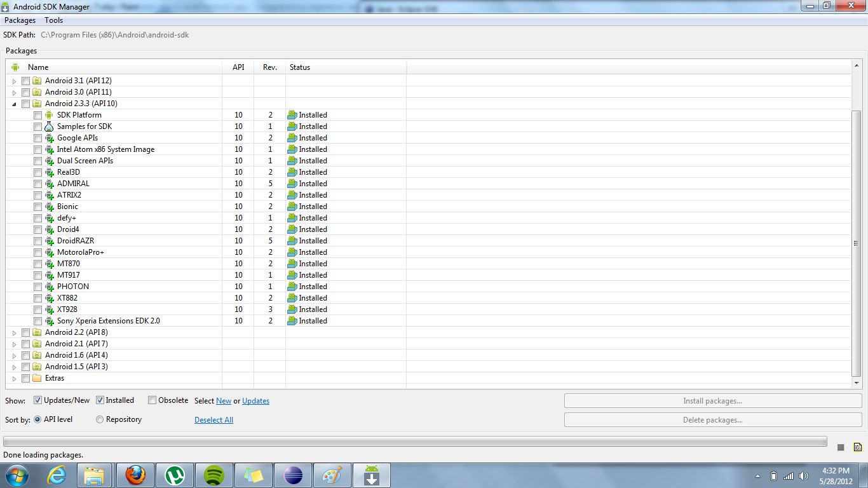868x488 pixels.
Task: Click the Intel Atom x86 System Image icon
Action: click(49, 149)
